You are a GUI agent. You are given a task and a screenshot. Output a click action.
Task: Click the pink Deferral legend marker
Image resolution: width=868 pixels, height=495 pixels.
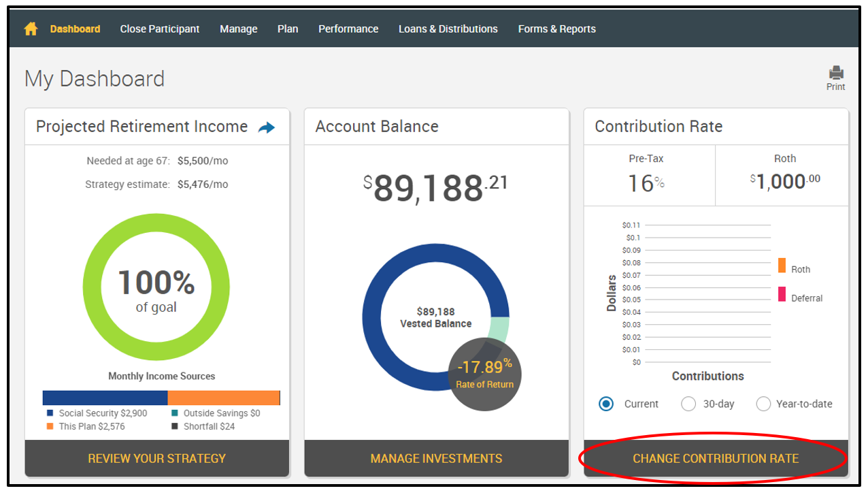782,294
